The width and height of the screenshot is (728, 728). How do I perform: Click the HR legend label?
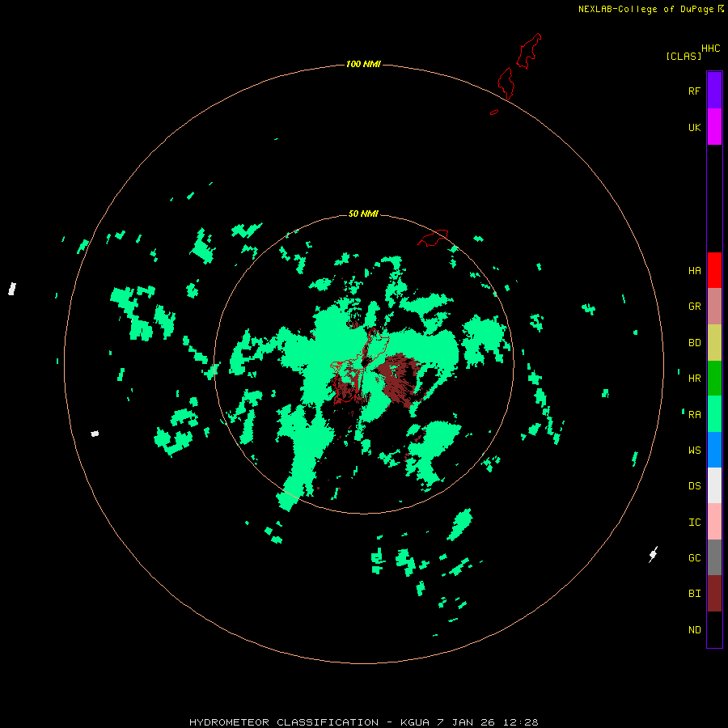point(694,379)
